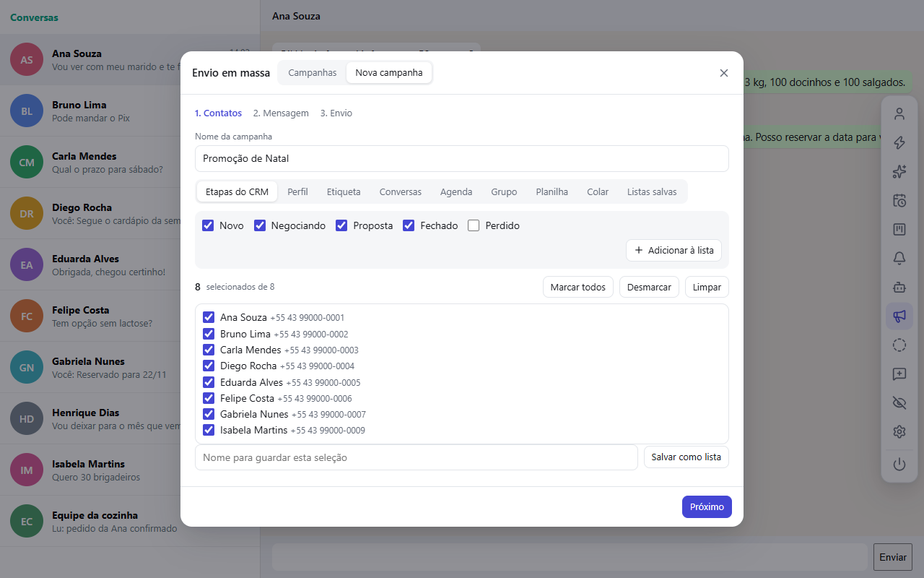Open the contact profile icon in sidebar
Image resolution: width=924 pixels, height=578 pixels.
[899, 113]
